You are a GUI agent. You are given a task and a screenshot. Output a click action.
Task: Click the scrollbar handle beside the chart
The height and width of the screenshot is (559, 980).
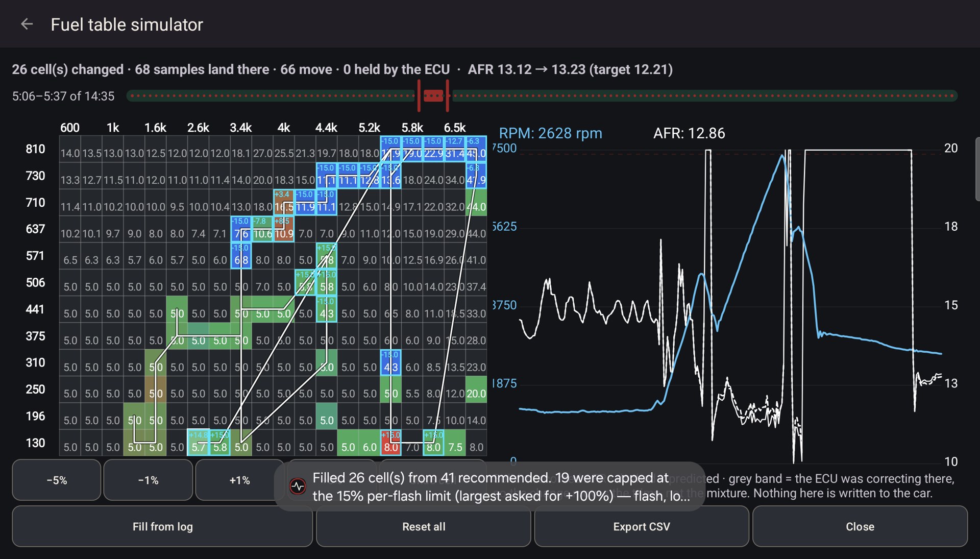point(977,168)
